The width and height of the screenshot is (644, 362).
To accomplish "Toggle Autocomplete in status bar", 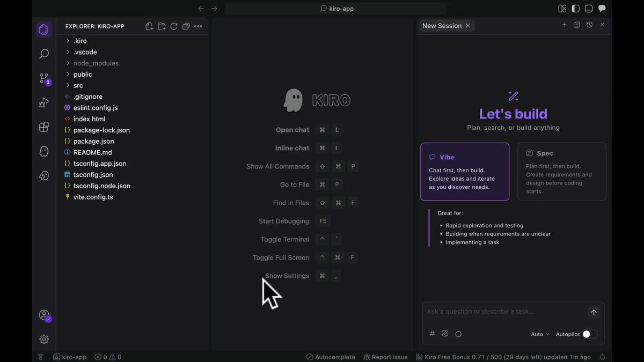I will click(331, 357).
